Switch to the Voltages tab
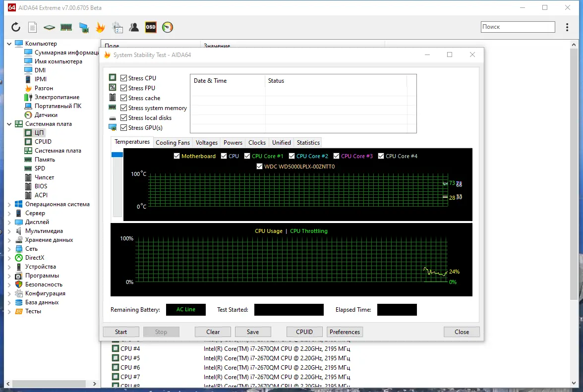583x392 pixels. coord(207,143)
